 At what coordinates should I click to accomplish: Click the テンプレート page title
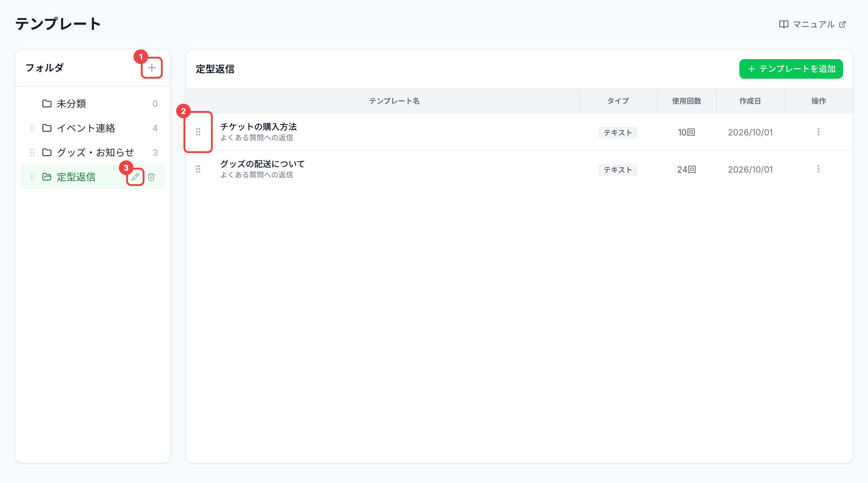click(x=58, y=24)
